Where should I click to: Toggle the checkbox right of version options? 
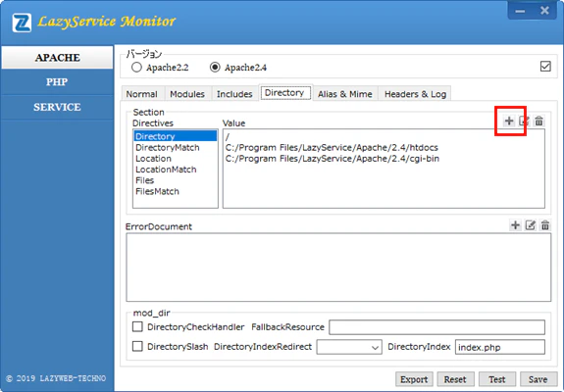point(545,66)
